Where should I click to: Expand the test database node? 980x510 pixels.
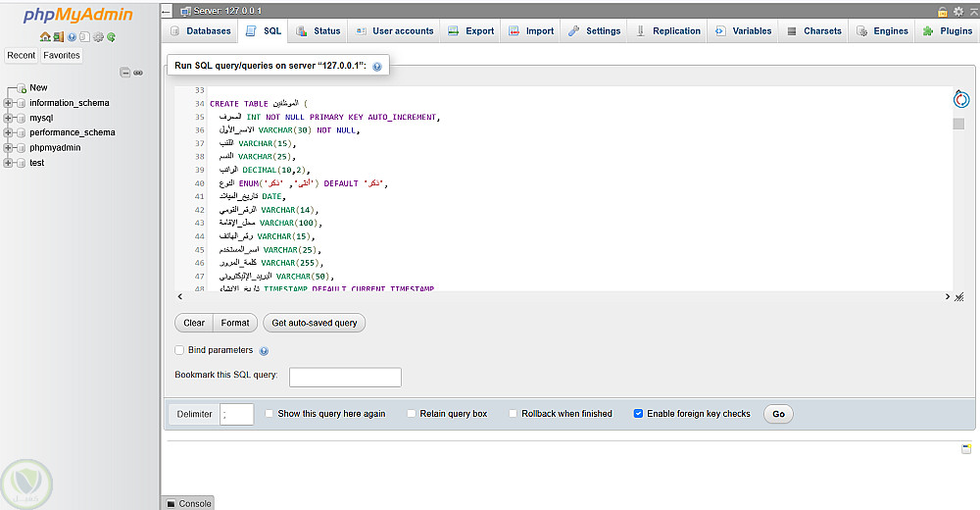pos(8,163)
